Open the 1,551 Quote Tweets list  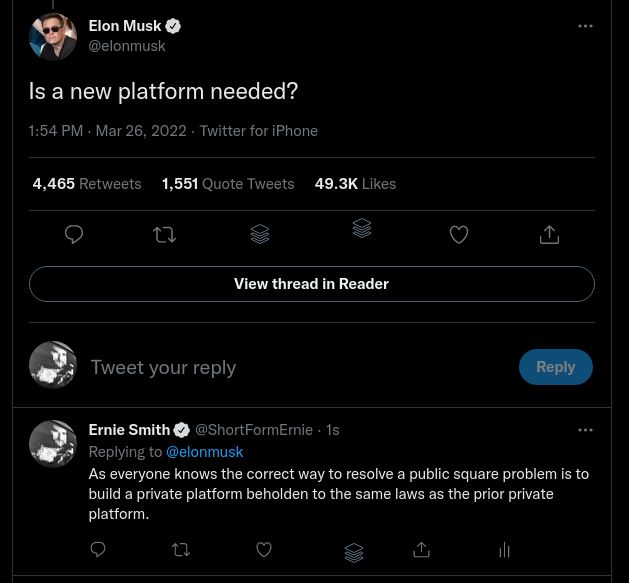point(228,184)
